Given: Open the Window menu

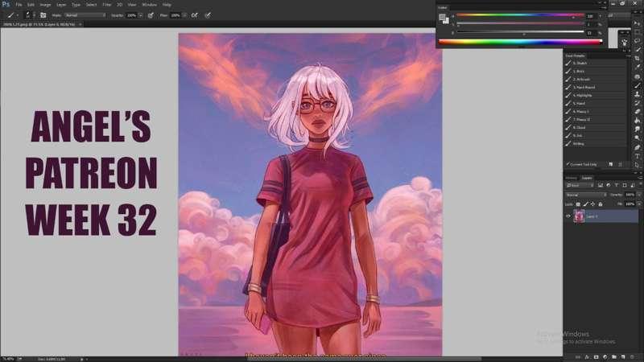Looking at the screenshot, I should (x=149, y=5).
